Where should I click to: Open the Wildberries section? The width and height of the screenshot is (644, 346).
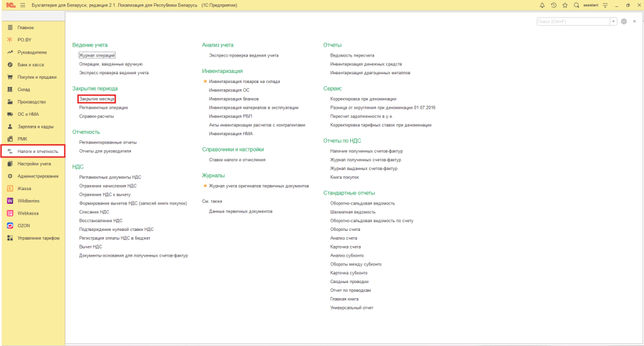28,201
